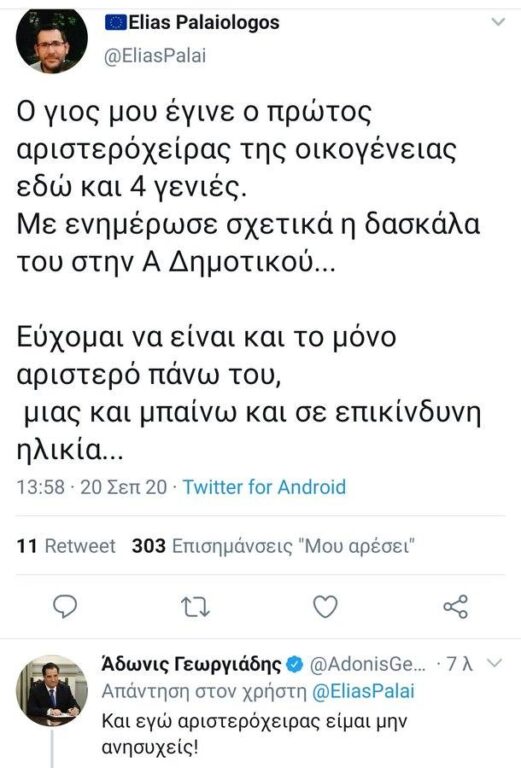Click the Άδωνις Γεωργιάδης display name

[191, 664]
